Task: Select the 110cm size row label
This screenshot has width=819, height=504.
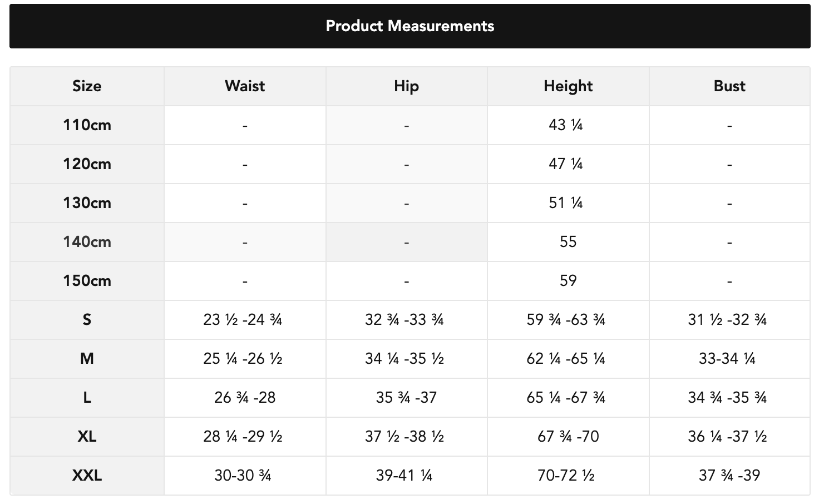Action: (x=87, y=125)
